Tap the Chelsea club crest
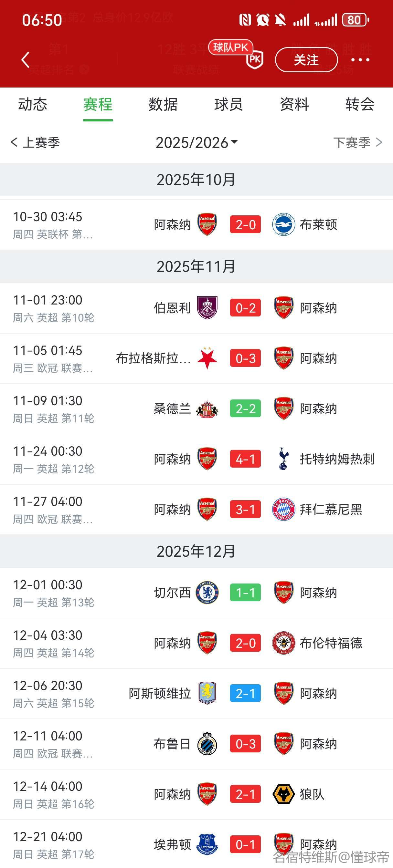 pos(207,593)
